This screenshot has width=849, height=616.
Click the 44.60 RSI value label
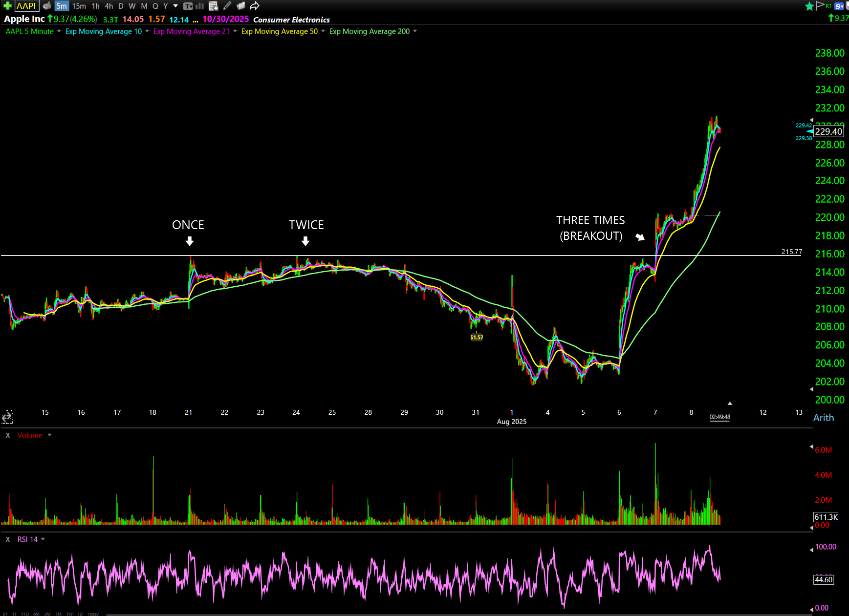tap(824, 580)
